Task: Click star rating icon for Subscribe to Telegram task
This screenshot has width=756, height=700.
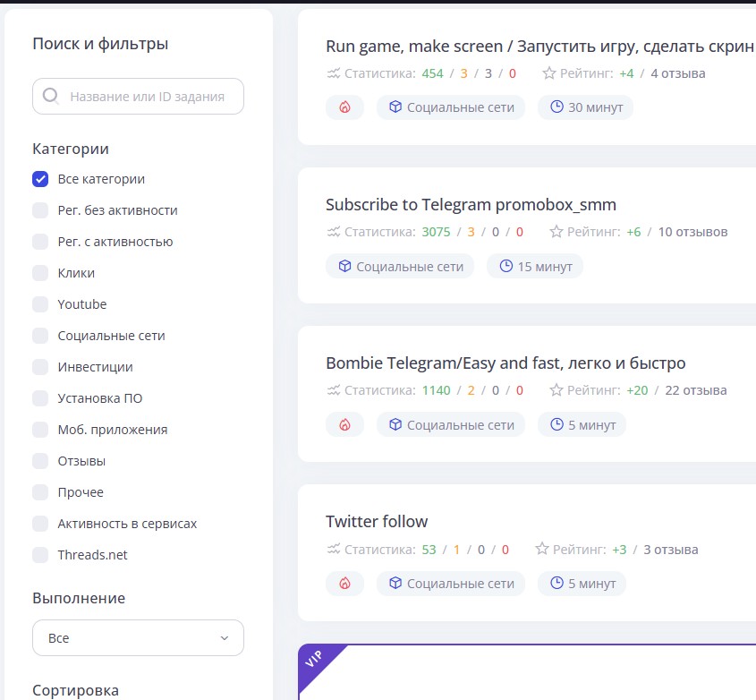Action: tap(556, 232)
